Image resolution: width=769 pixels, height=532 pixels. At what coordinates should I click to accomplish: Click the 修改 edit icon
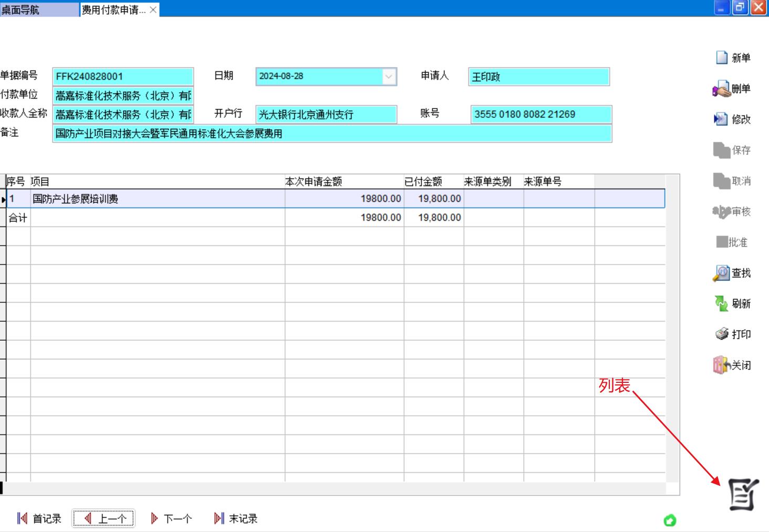point(721,119)
